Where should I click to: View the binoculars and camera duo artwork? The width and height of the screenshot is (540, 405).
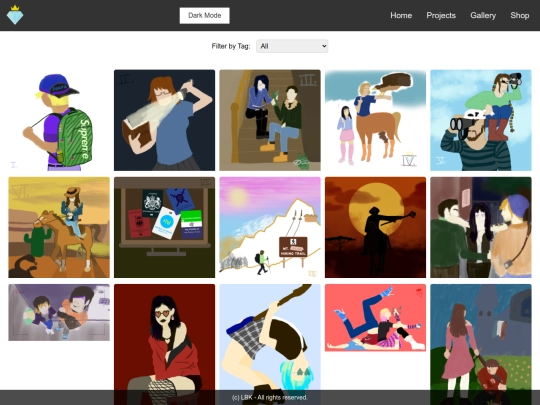(481, 120)
